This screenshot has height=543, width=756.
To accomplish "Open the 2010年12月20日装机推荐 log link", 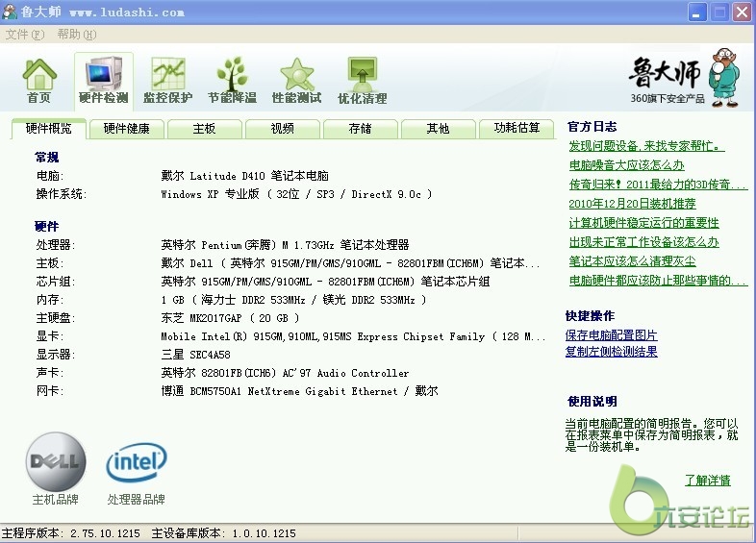I will [x=632, y=204].
